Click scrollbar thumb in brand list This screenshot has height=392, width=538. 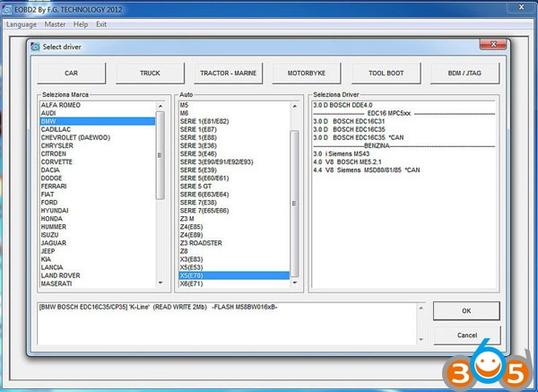click(160, 155)
